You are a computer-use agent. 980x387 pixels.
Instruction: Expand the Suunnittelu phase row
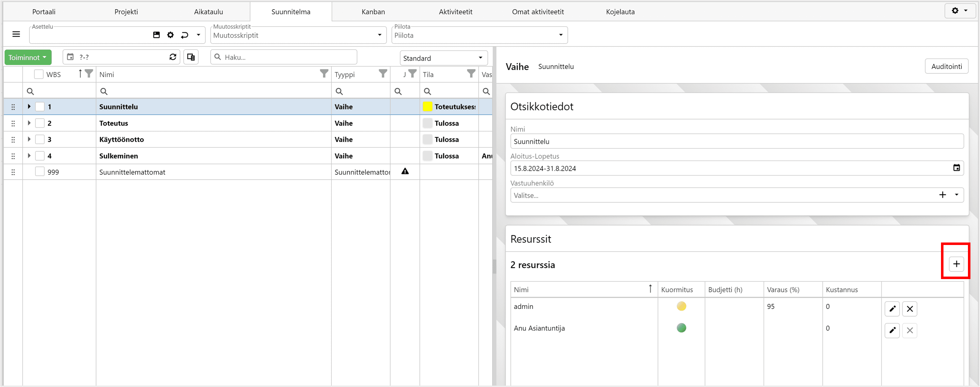pos(29,107)
